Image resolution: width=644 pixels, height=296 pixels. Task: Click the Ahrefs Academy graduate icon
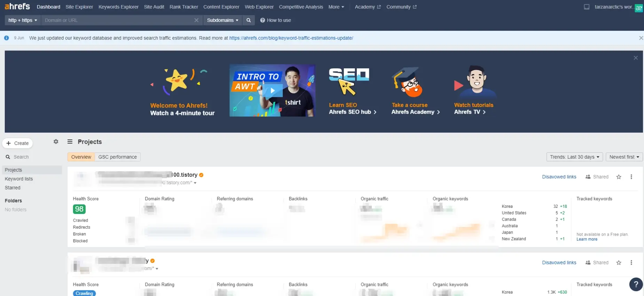(407, 82)
